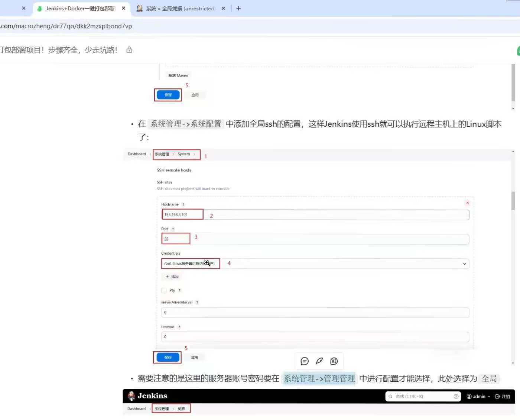This screenshot has height=420, width=520.
Task: Click the browser address bar URL
Action: pos(66,26)
